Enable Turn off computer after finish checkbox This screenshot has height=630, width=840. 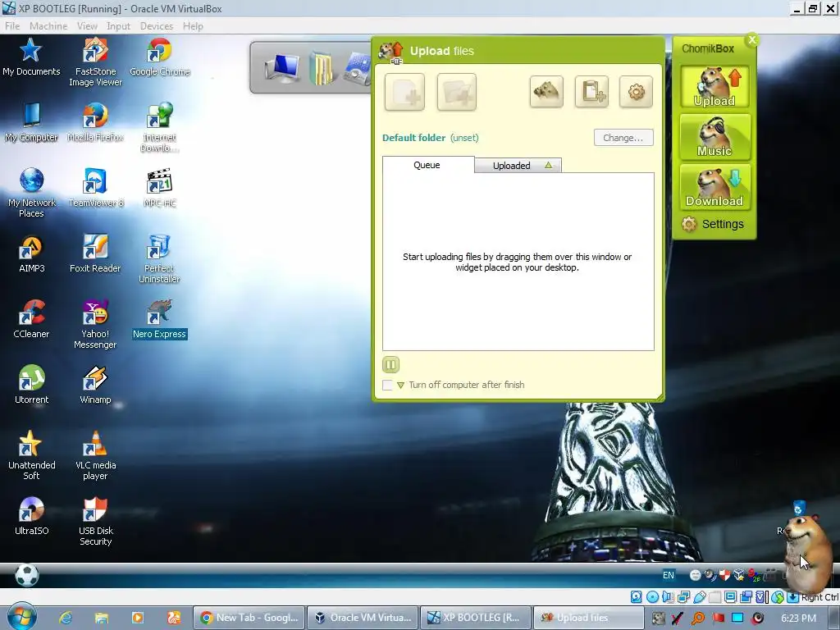coord(387,385)
